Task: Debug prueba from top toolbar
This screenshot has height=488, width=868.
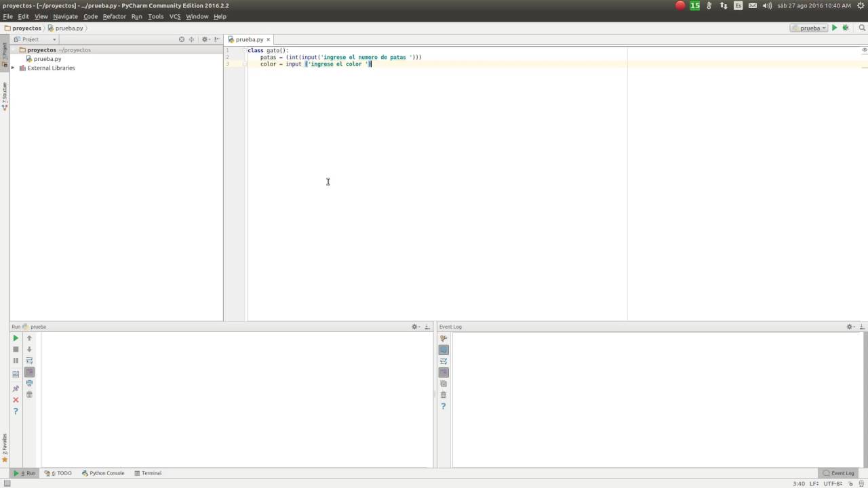Action: click(846, 28)
